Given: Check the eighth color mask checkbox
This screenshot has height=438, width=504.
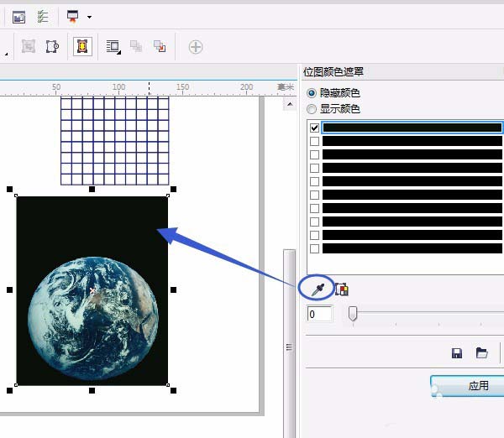Looking at the screenshot, I should (x=315, y=222).
